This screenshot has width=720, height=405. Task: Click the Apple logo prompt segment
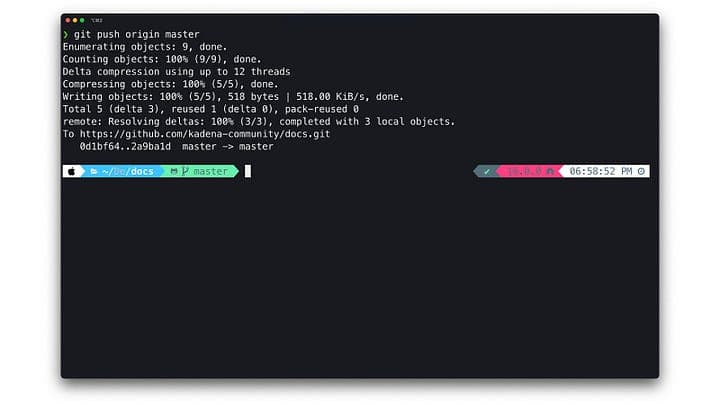(72, 171)
